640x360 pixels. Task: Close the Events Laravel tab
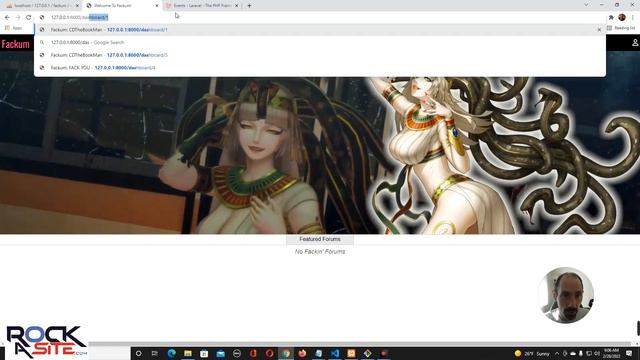(236, 6)
